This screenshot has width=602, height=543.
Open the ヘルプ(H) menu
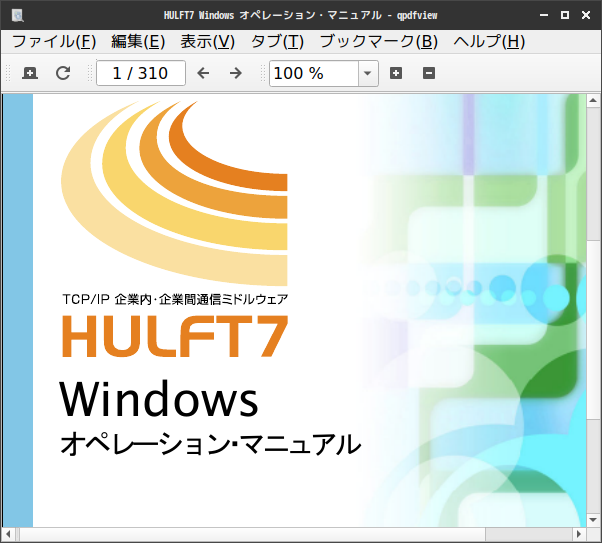click(x=489, y=41)
